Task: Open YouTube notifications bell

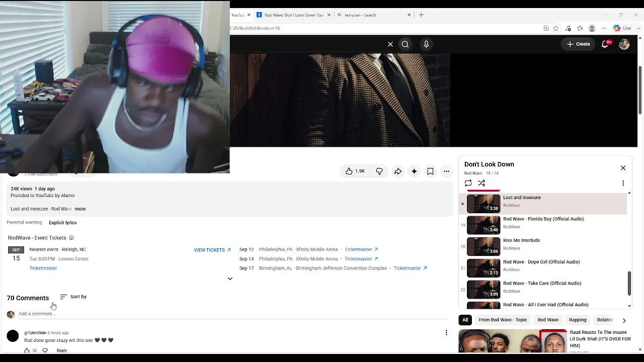Action: (605, 44)
